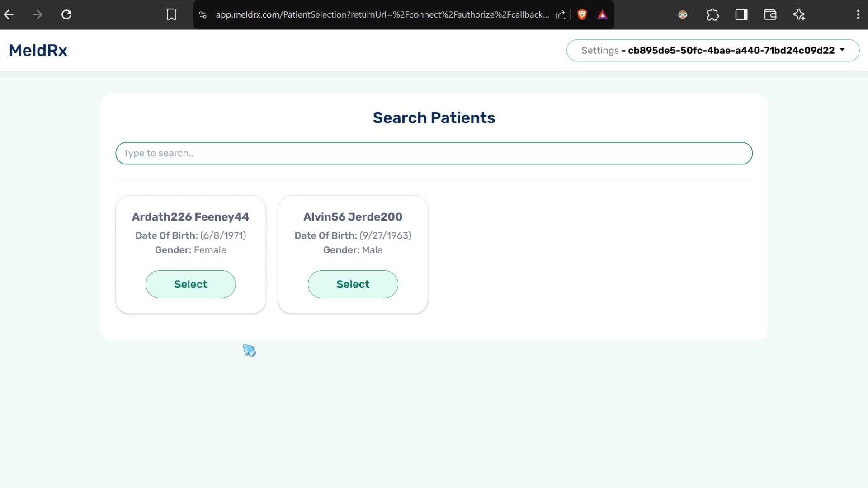Click the masked extension icon in toolbar
Viewport: 868px width, 488px height.
point(683,15)
